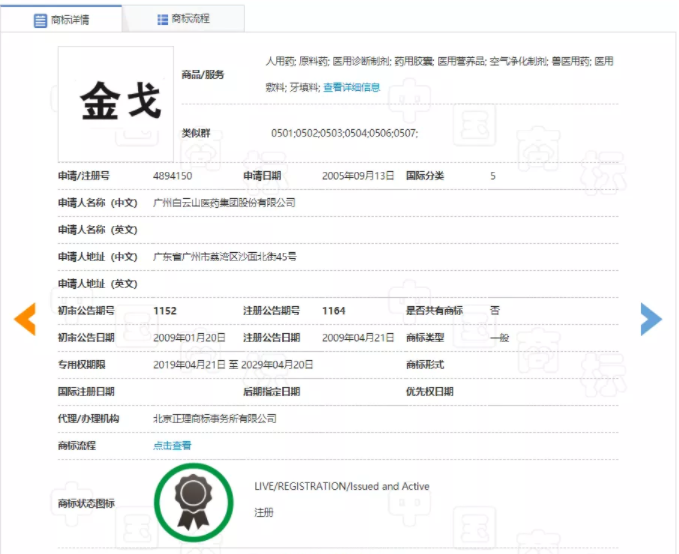The width and height of the screenshot is (679, 554).
Task: Go to next trademark with blue arrow
Action: pyautogui.click(x=651, y=319)
